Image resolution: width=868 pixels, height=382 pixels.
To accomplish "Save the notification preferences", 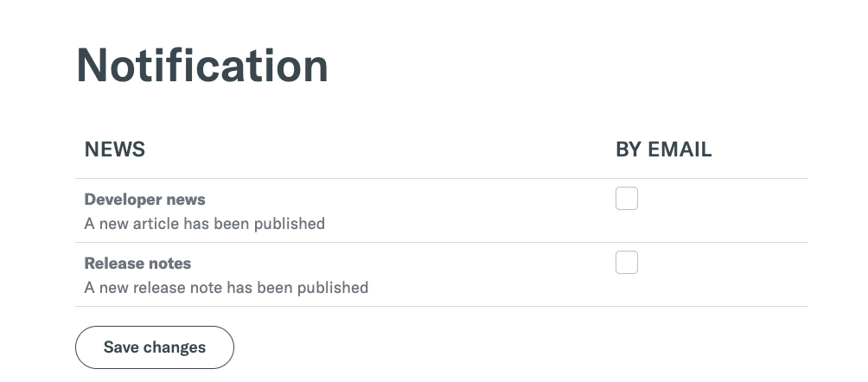I will (x=155, y=347).
